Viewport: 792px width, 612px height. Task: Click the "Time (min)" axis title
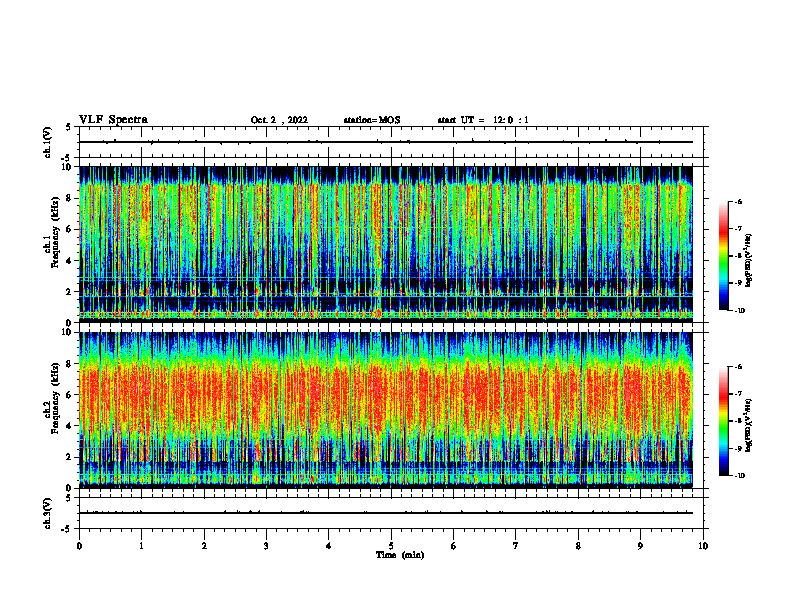(400, 555)
